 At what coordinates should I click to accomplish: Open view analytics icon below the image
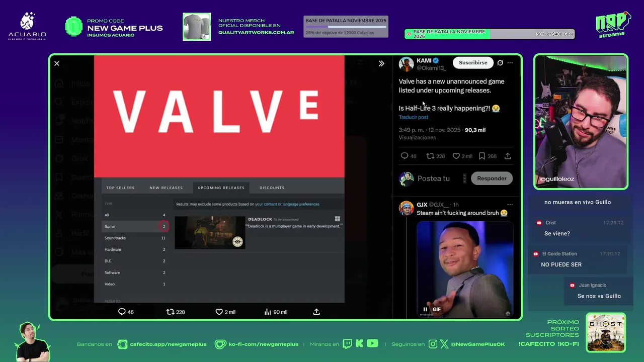coord(268,312)
